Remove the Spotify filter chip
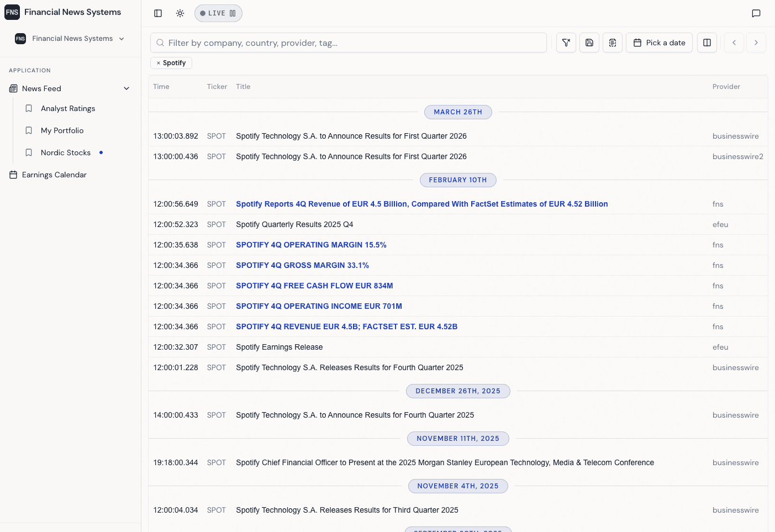This screenshot has width=775, height=532. [159, 63]
